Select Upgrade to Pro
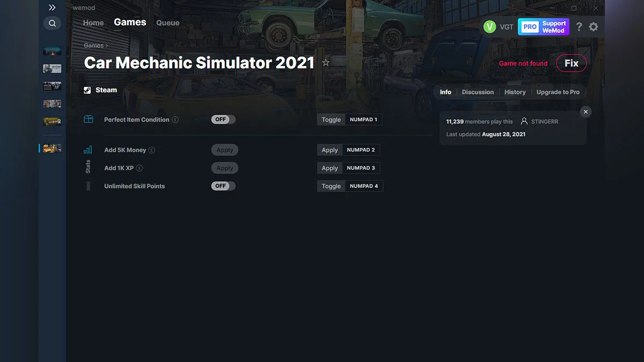 pyautogui.click(x=558, y=92)
